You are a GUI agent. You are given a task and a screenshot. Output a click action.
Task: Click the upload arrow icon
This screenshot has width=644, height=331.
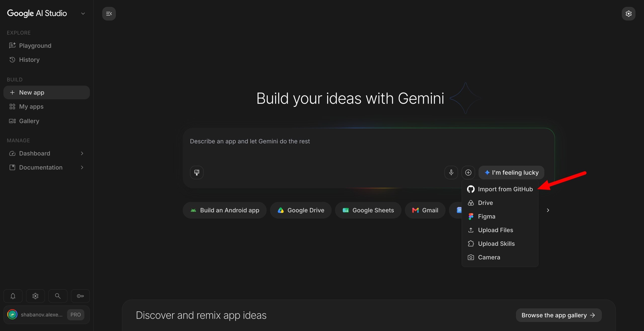[471, 230]
